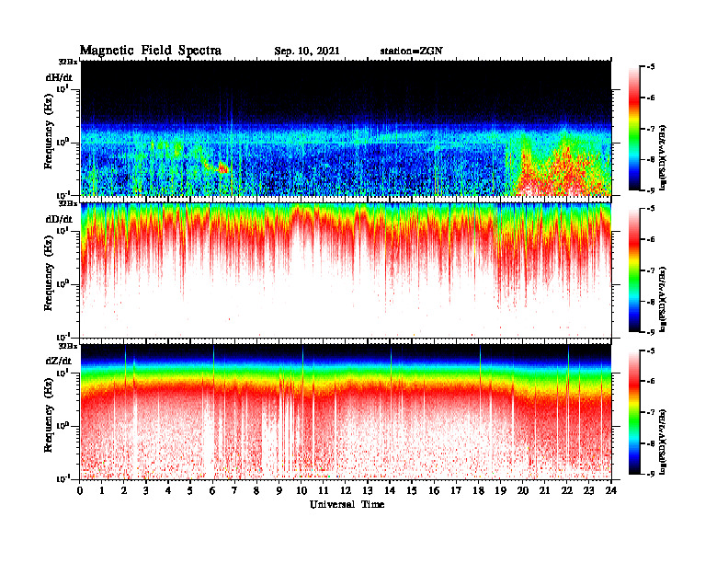Click hour tick label 4 on time axis
The image size is (728, 563).
168,491
